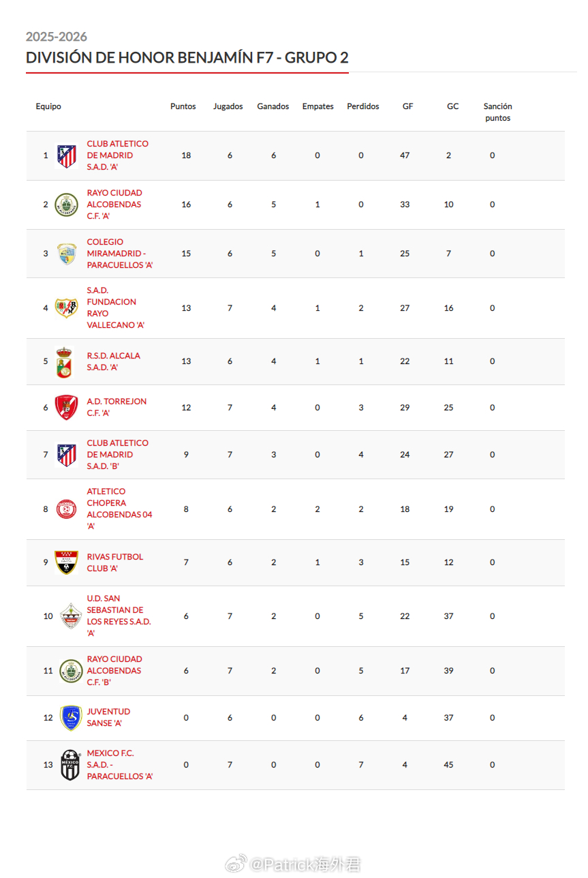Screen dimensions: 588x878
Task: Click the Atletico Chopera Alcobendas round badge
Action: coord(67,509)
